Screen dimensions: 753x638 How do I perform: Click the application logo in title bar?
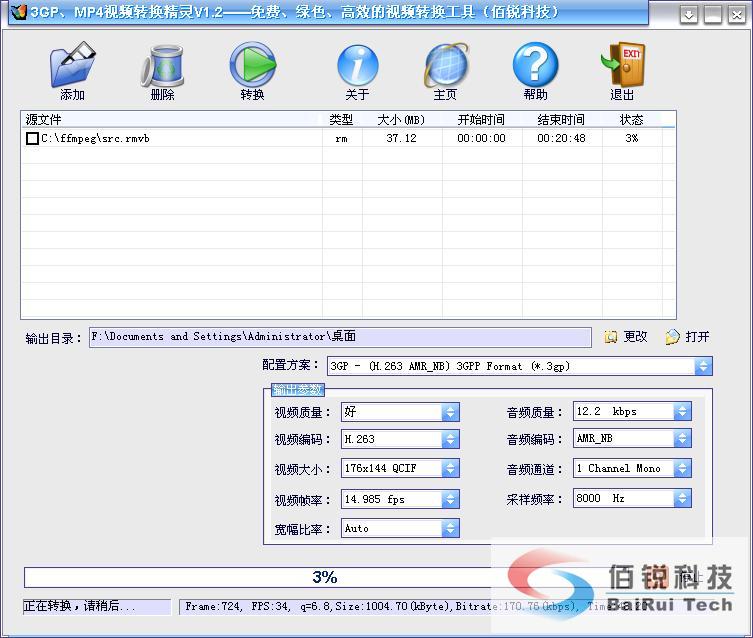18,12
